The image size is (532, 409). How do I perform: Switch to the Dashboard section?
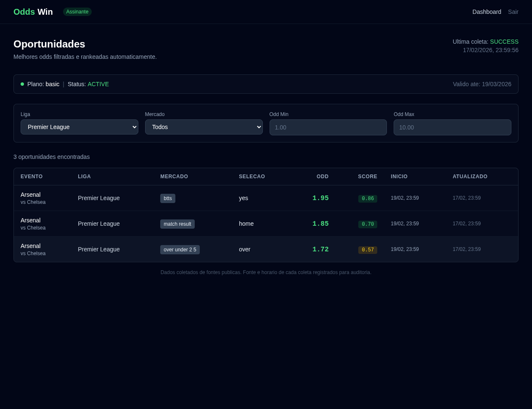pos(487,12)
